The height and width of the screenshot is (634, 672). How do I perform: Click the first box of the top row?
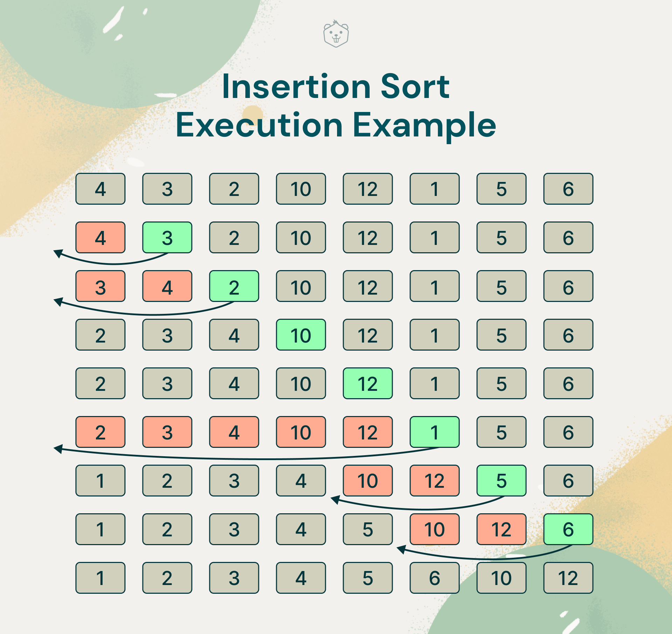(100, 189)
